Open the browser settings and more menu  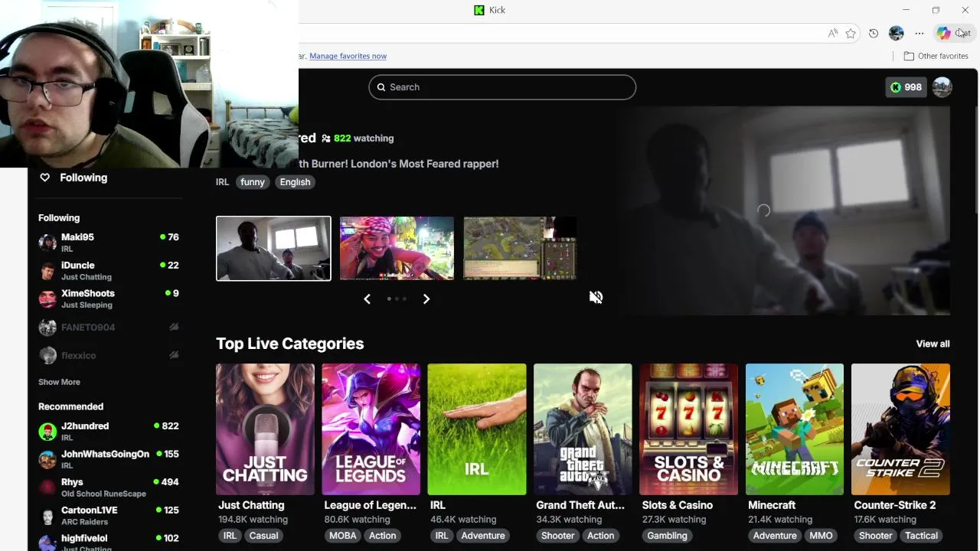(x=920, y=33)
